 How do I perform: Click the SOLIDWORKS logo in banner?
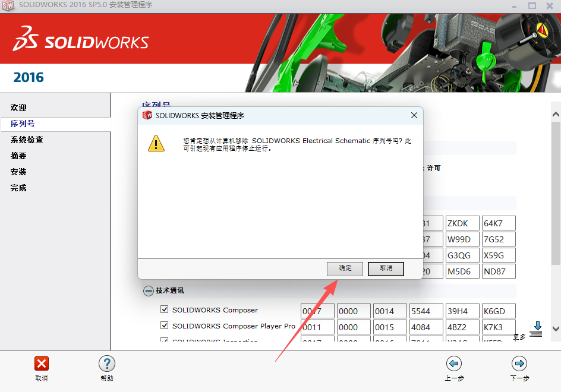[80, 42]
